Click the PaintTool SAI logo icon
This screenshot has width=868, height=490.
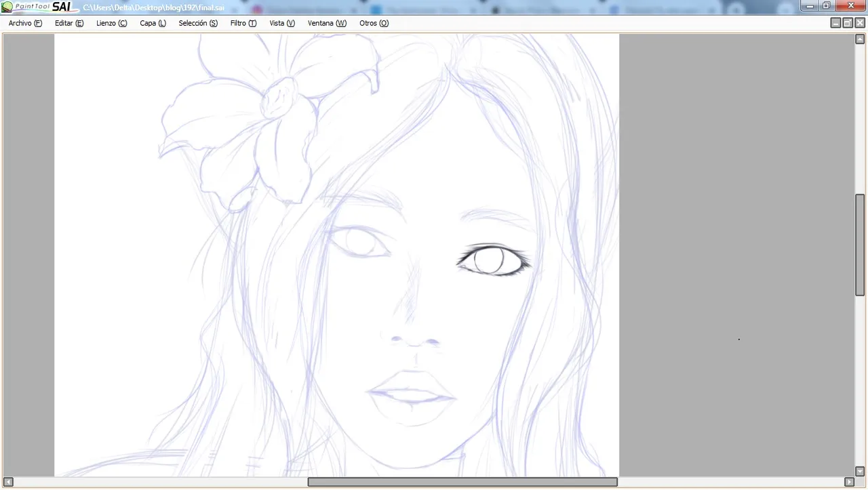7,7
